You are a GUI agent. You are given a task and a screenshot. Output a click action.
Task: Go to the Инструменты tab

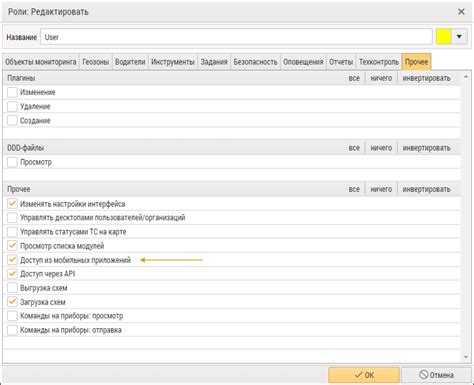[x=173, y=62]
